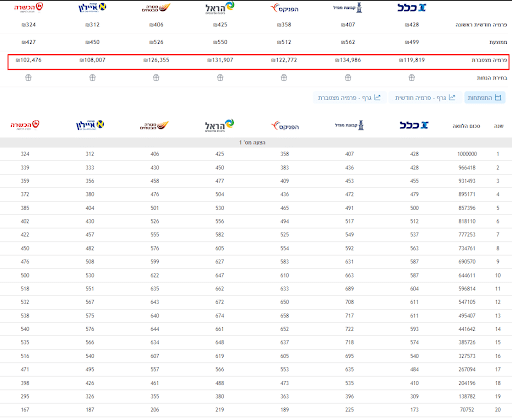Click the 1000000 loan amount in year 1
Image resolution: width=512 pixels, height=419 pixels.
pyautogui.click(x=467, y=154)
